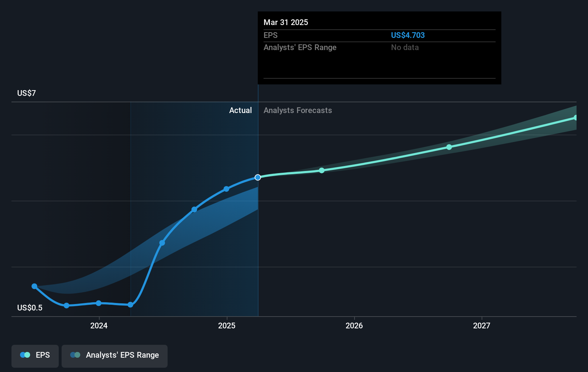The height and width of the screenshot is (372, 588).
Task: Click the first EPS data point at mid-2023
Action: coord(34,286)
